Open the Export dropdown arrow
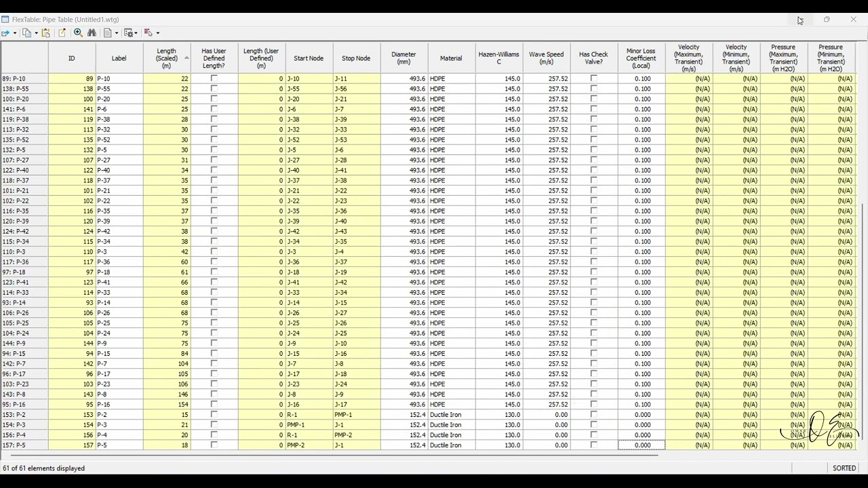The height and width of the screenshot is (488, 868). (x=14, y=33)
